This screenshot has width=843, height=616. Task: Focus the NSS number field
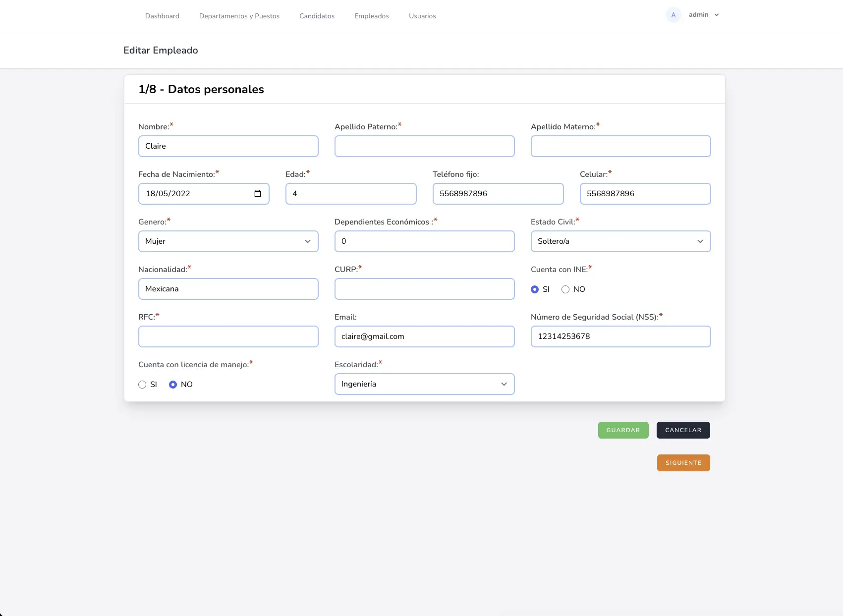click(620, 336)
